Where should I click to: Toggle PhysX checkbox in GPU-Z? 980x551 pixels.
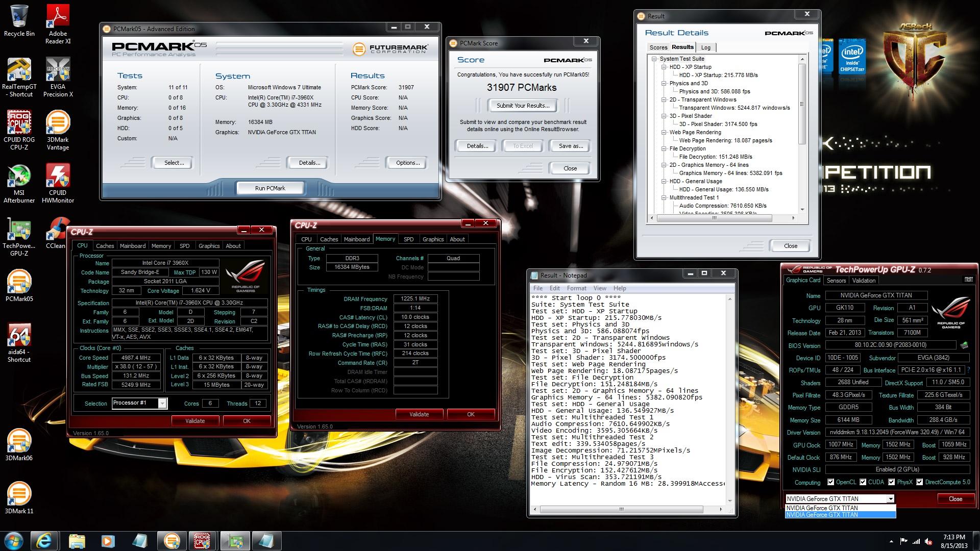(892, 482)
